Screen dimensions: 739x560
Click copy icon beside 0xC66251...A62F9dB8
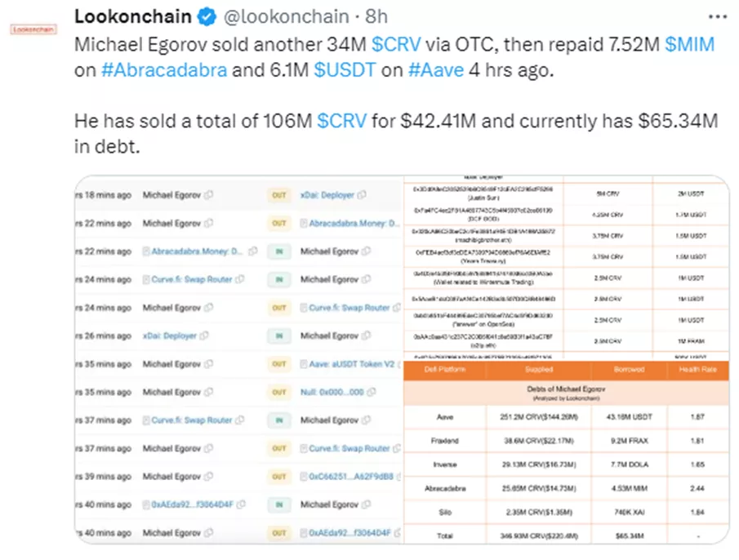[x=398, y=477]
